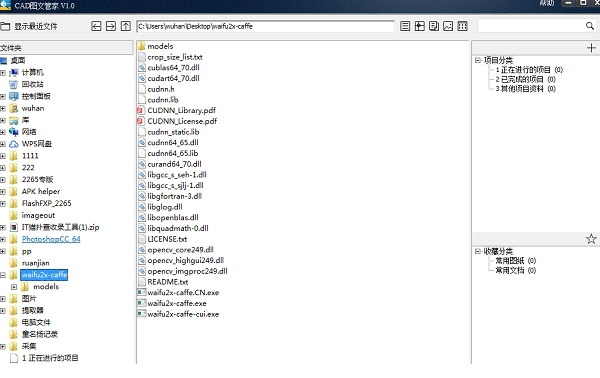Click the back navigation arrow icon
The image size is (600, 378).
tap(96, 26)
